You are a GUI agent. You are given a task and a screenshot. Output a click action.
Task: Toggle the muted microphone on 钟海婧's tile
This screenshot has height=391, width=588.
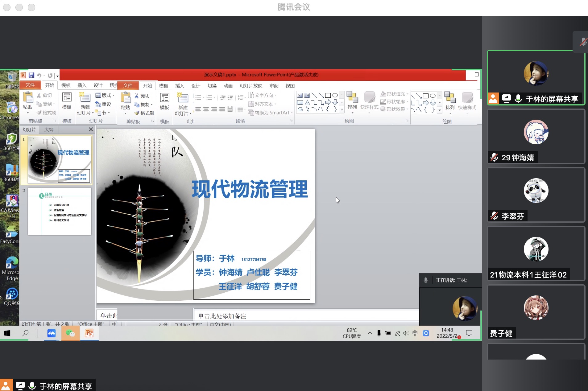pos(494,158)
